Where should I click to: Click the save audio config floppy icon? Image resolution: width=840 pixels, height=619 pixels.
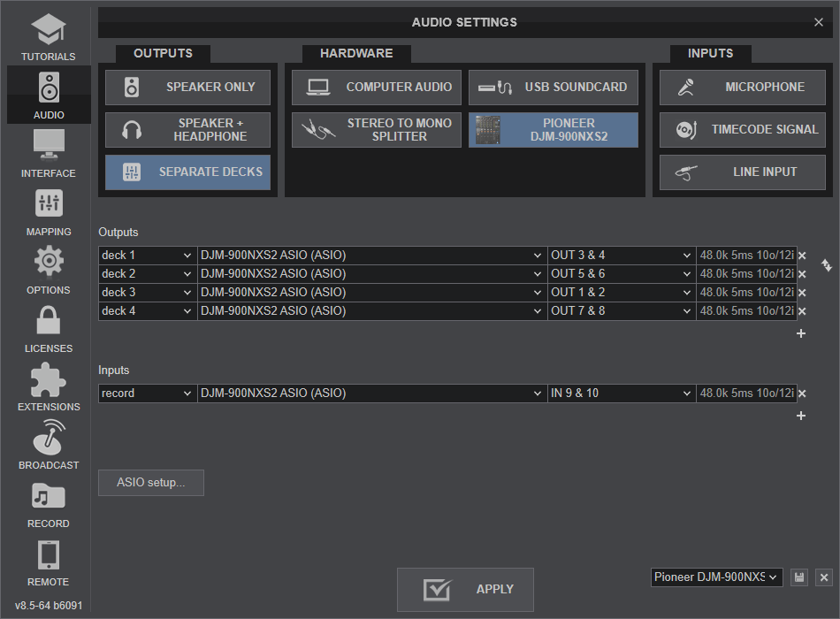[x=799, y=577]
